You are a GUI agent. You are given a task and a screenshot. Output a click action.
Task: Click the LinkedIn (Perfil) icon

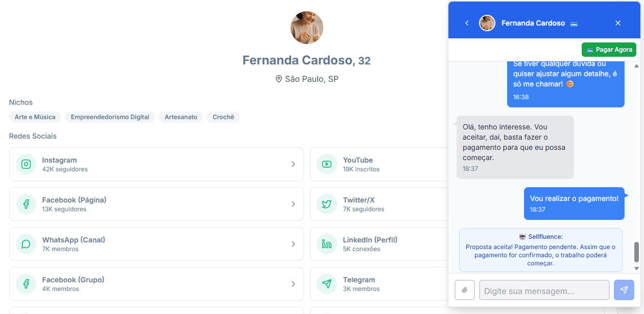pos(327,244)
